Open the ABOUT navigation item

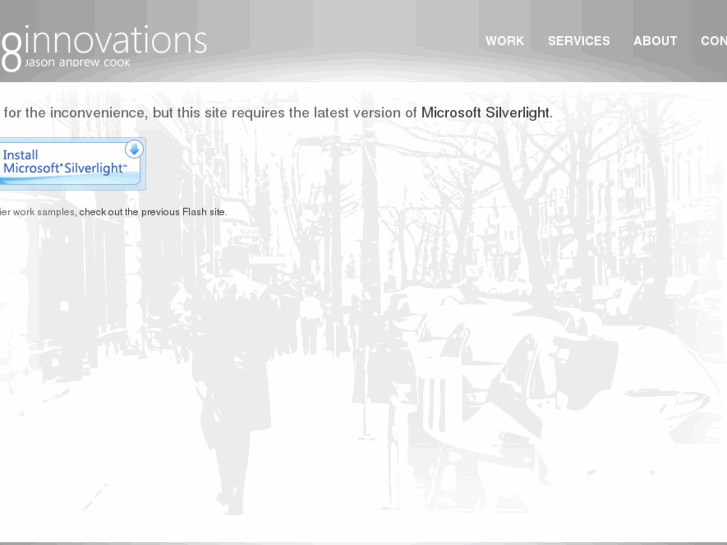click(x=655, y=41)
